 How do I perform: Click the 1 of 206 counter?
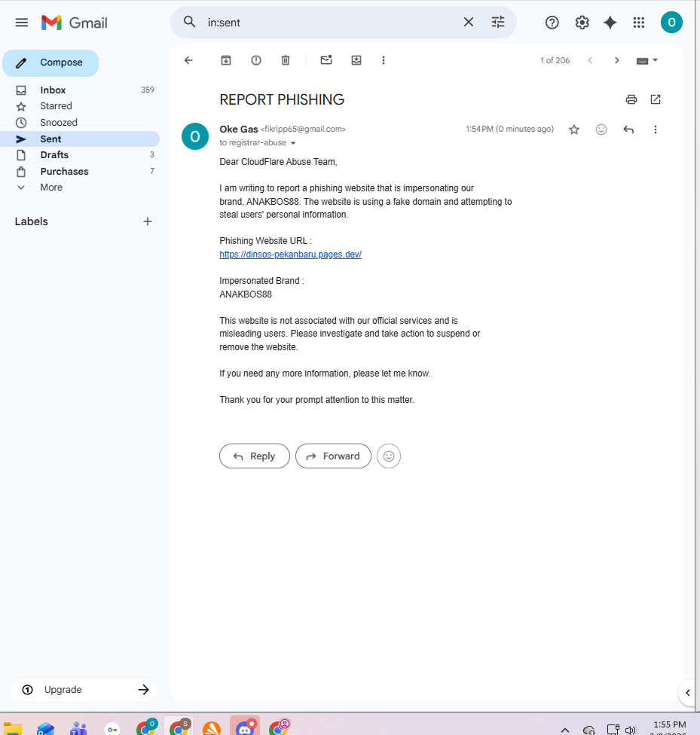[x=555, y=60]
